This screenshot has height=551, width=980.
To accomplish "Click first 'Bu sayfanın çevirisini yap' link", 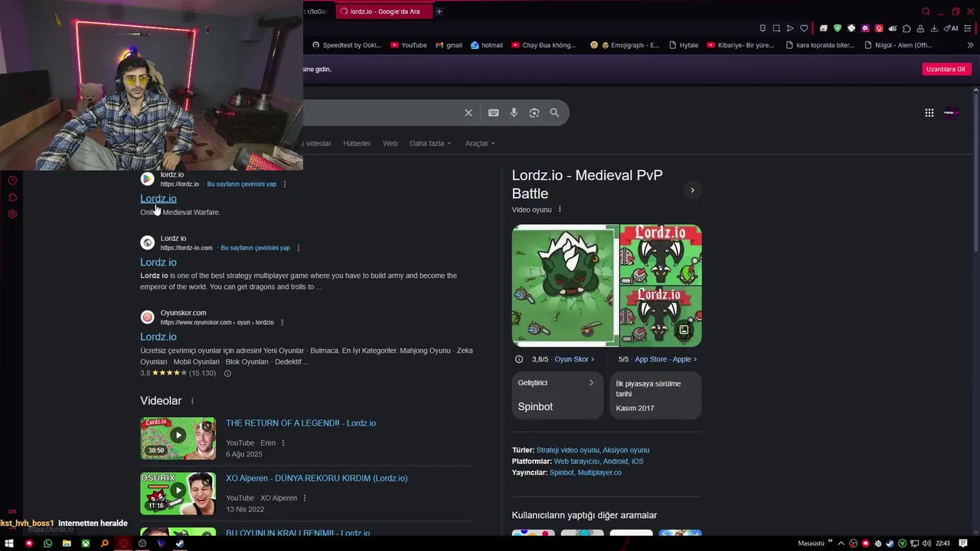I will (x=242, y=184).
